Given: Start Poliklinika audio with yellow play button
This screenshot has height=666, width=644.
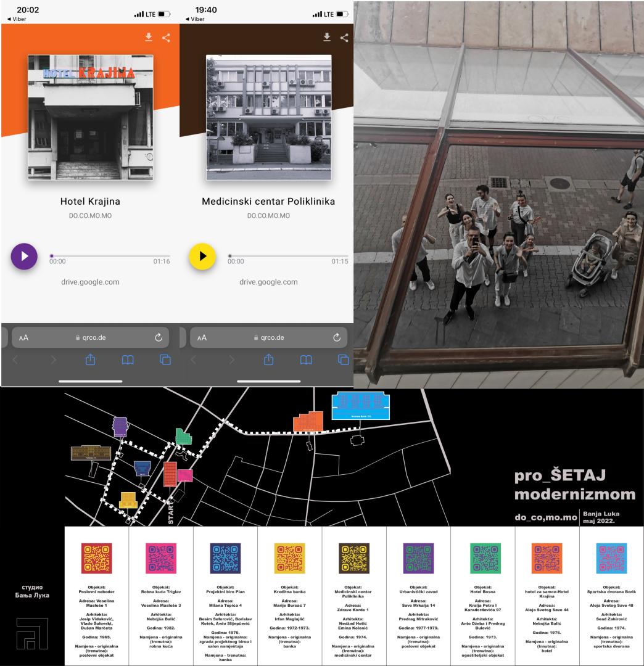Looking at the screenshot, I should [x=202, y=256].
